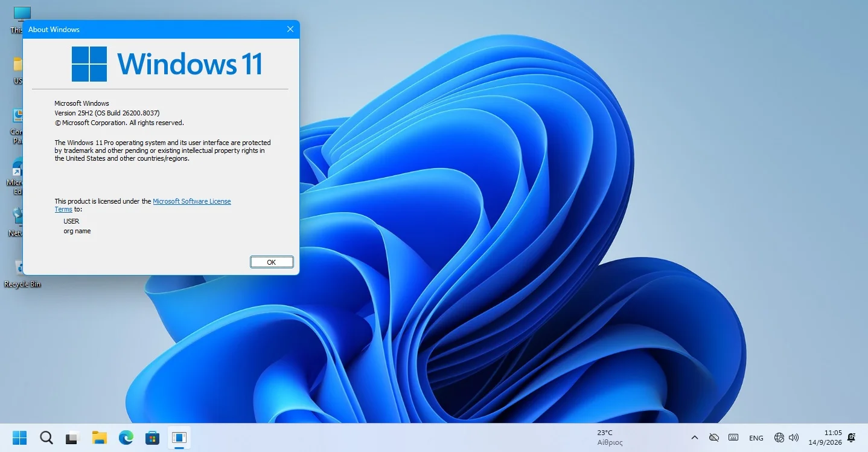
Task: Open the Start menu
Action: [20, 437]
